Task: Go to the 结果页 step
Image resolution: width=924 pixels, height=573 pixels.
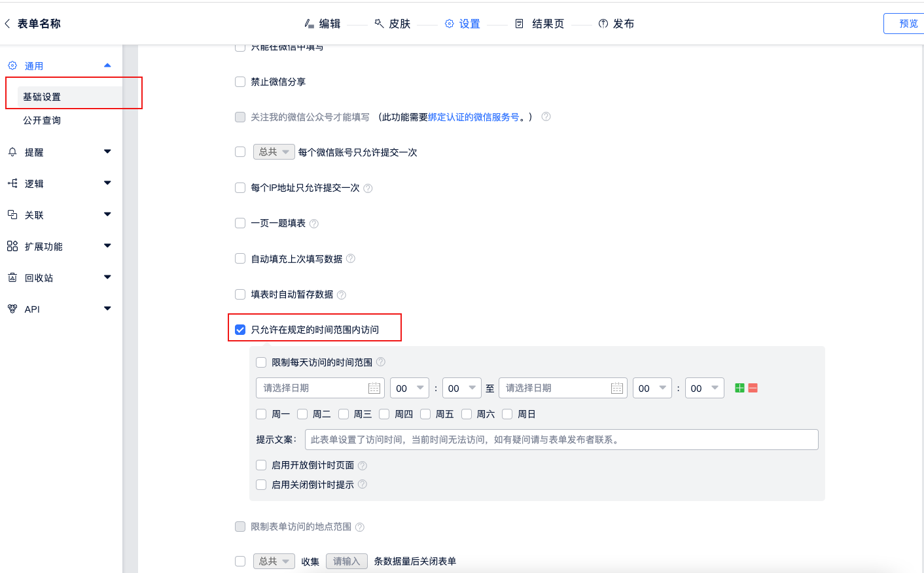Action: tap(540, 24)
